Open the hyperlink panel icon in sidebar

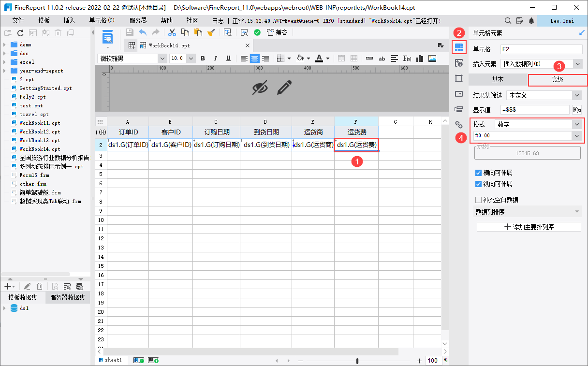coord(459,125)
